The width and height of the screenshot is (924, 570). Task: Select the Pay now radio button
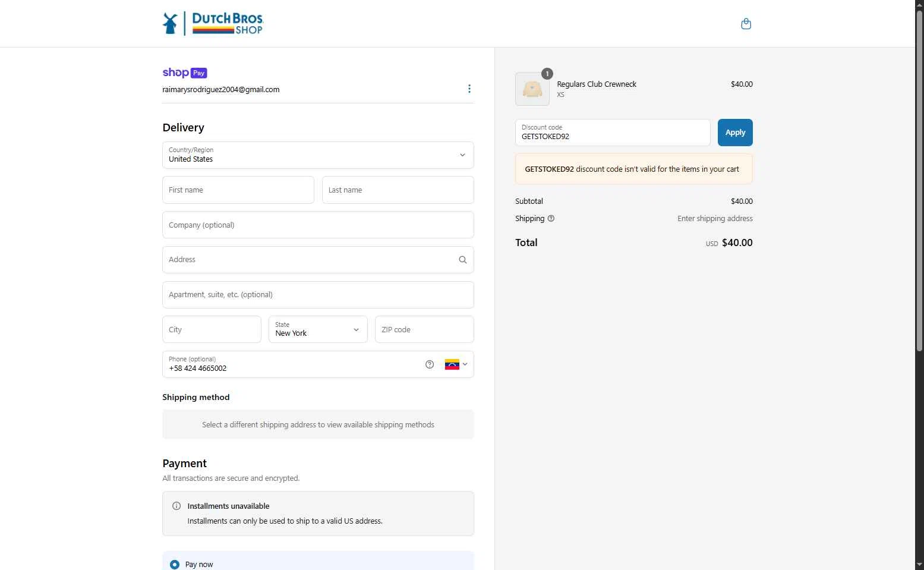click(x=175, y=565)
